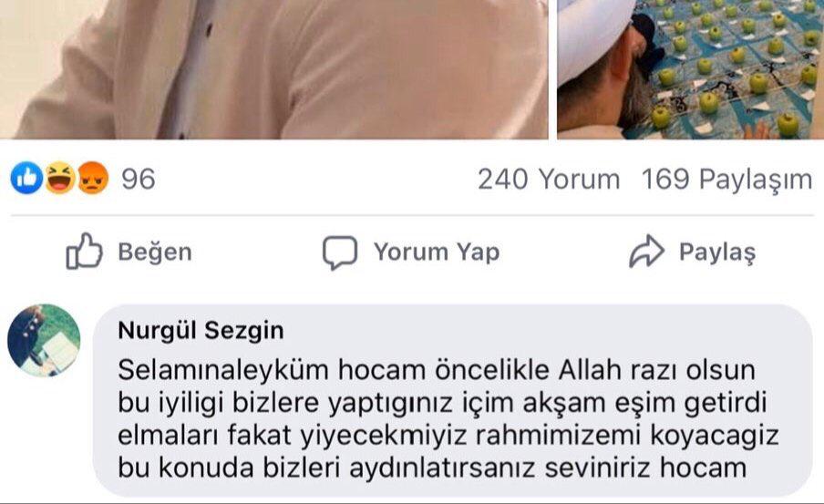Open Nurgül Sezgin's round profile picture

tap(44, 340)
